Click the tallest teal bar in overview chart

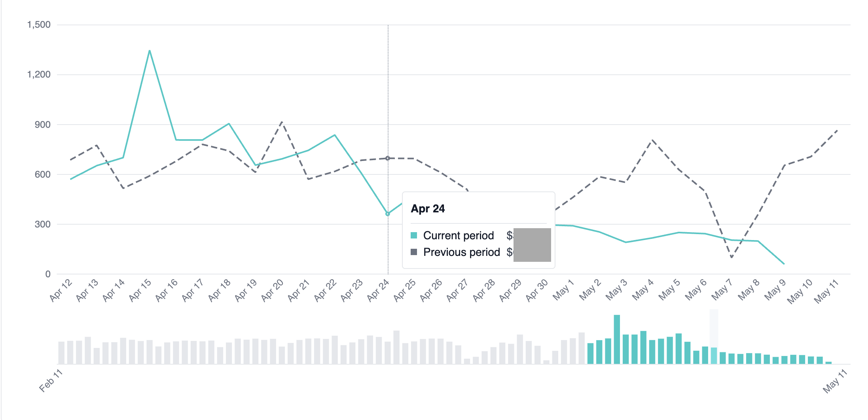617,339
